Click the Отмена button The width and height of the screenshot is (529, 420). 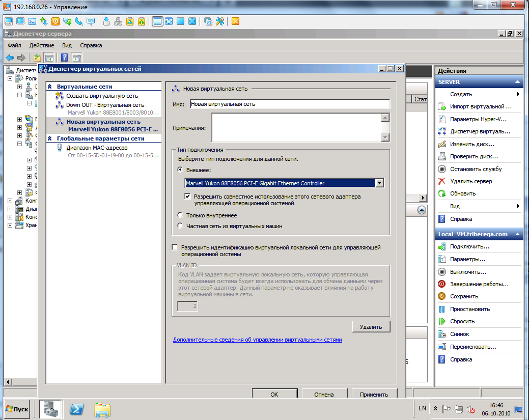[x=324, y=394]
